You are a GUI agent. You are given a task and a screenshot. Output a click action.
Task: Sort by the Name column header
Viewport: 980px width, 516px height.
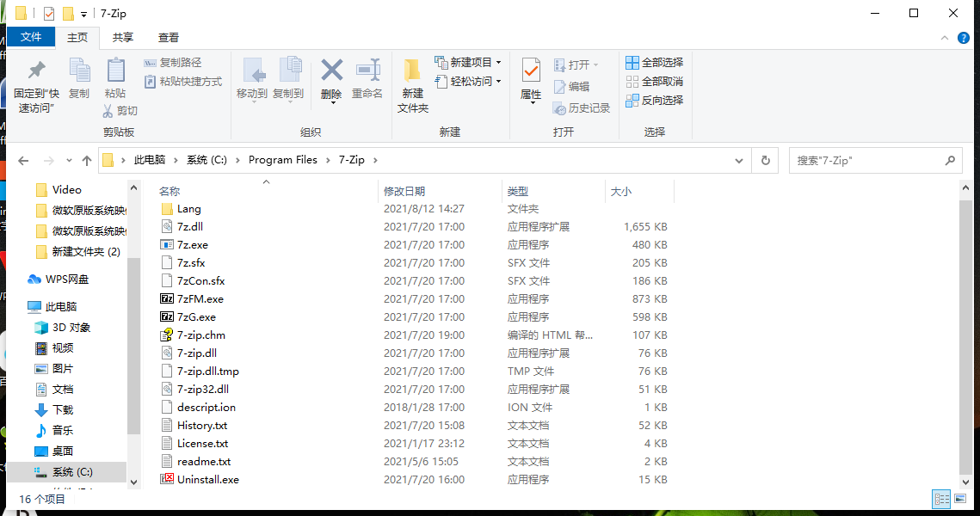click(x=169, y=191)
